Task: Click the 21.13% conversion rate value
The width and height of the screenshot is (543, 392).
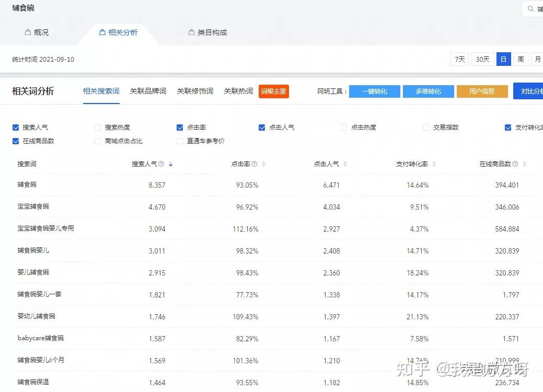Action: pos(418,317)
